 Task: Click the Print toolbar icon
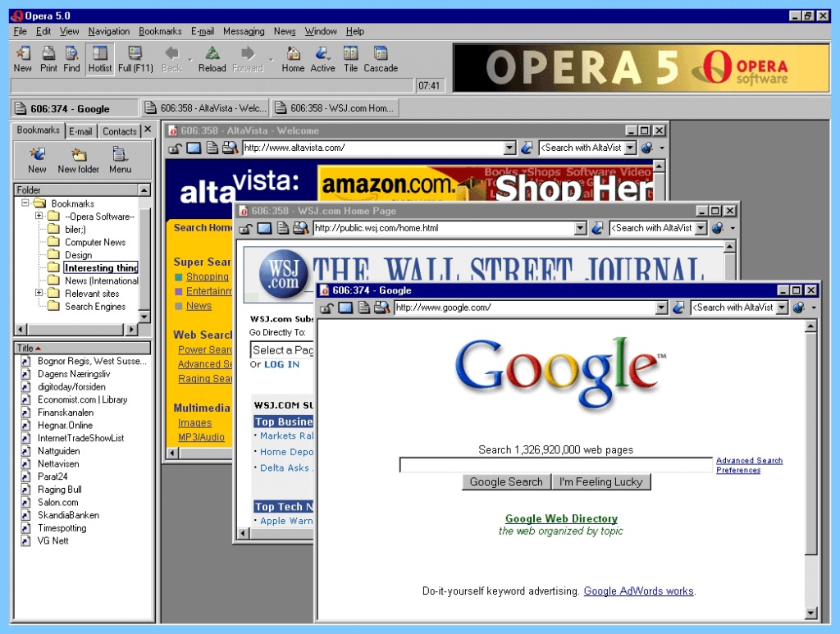(x=48, y=59)
